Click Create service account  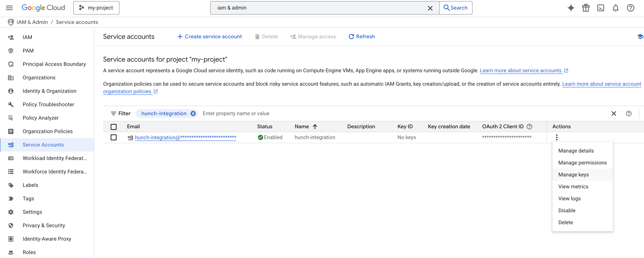210,37
